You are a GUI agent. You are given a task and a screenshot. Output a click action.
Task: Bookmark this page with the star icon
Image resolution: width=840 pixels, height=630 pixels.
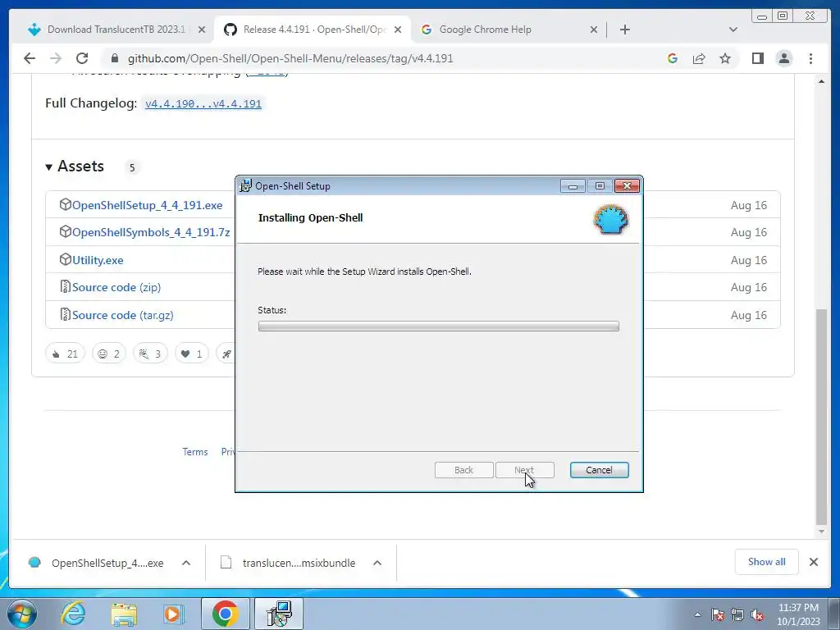coord(725,58)
